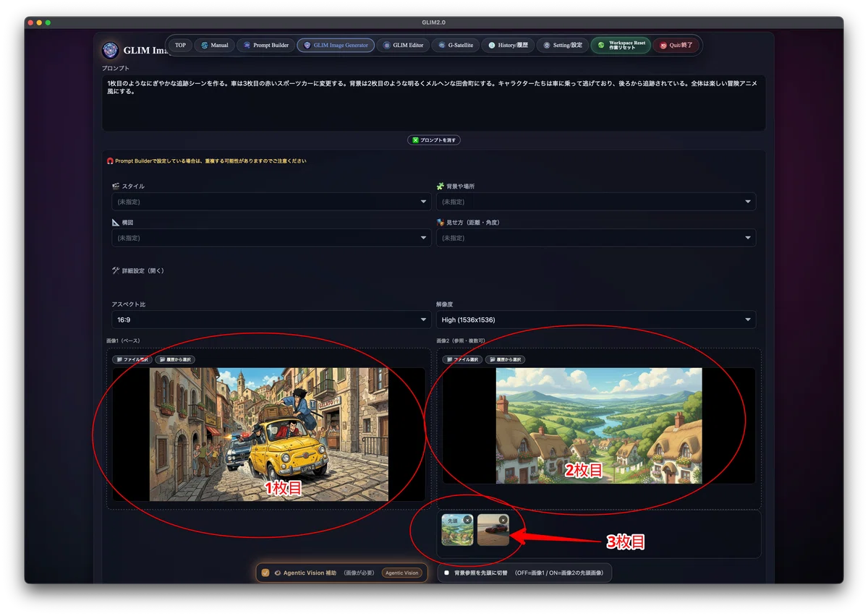Viewport: 868px width, 616px height.
Task: Switch to the Prompt Builder tab
Action: click(265, 45)
